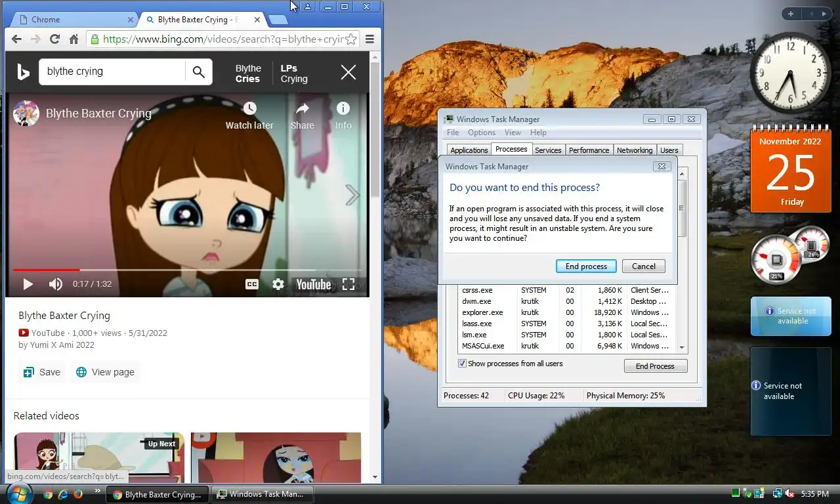The height and width of the screenshot is (504, 840).
Task: Open the video Info panel
Action: click(343, 115)
